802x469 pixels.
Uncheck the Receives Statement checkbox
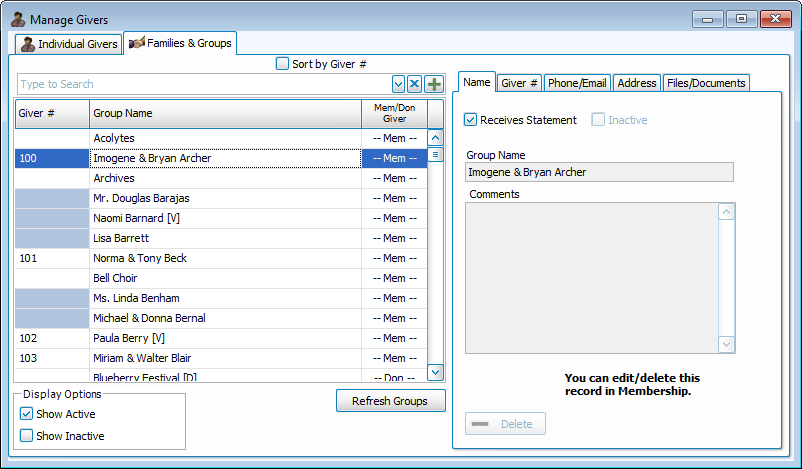471,120
